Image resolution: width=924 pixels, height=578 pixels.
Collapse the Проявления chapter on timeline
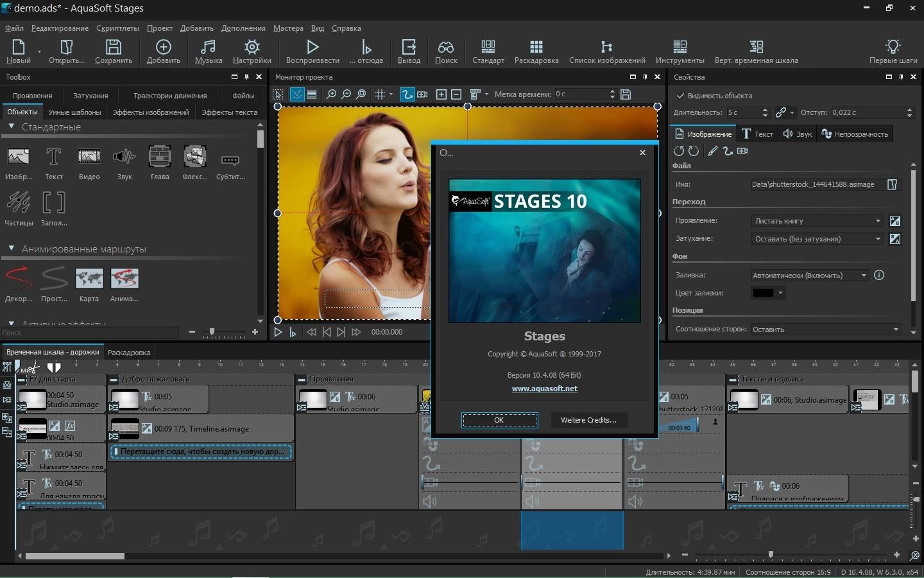(302, 379)
